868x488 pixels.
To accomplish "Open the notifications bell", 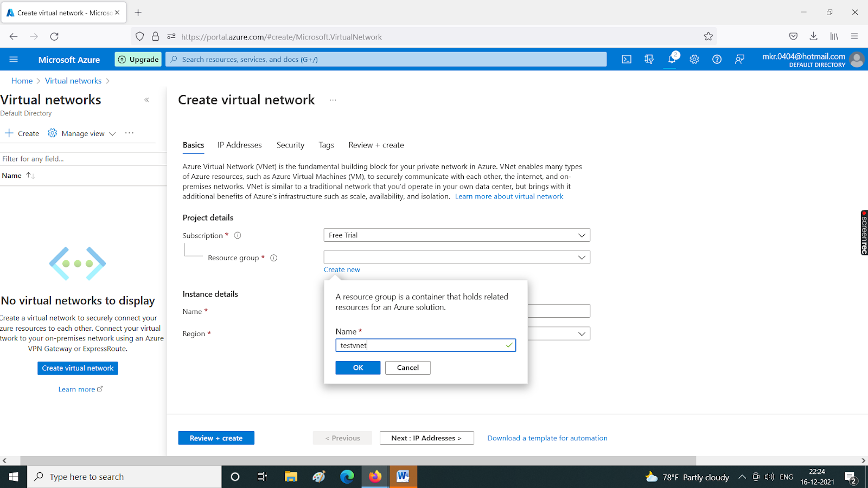I will click(x=672, y=60).
